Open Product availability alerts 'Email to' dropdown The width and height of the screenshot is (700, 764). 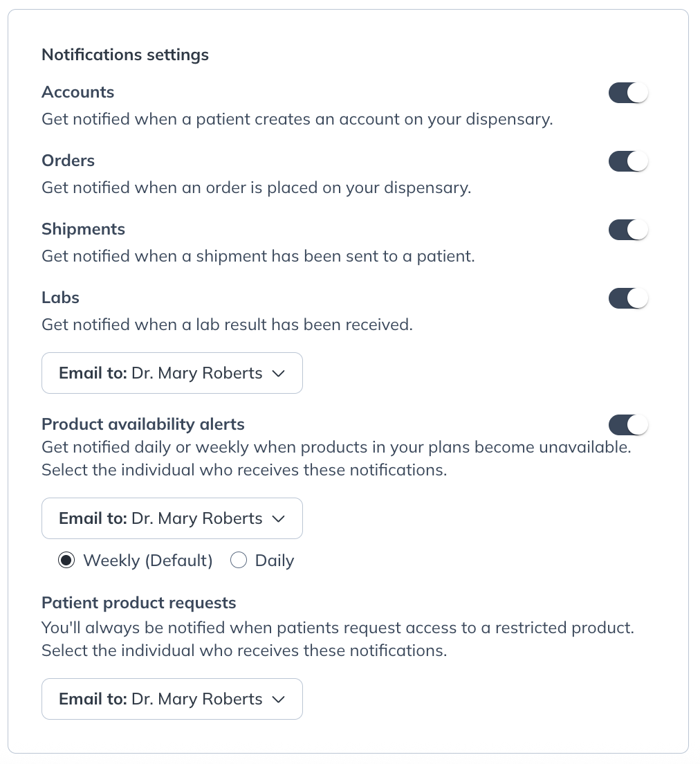click(172, 518)
